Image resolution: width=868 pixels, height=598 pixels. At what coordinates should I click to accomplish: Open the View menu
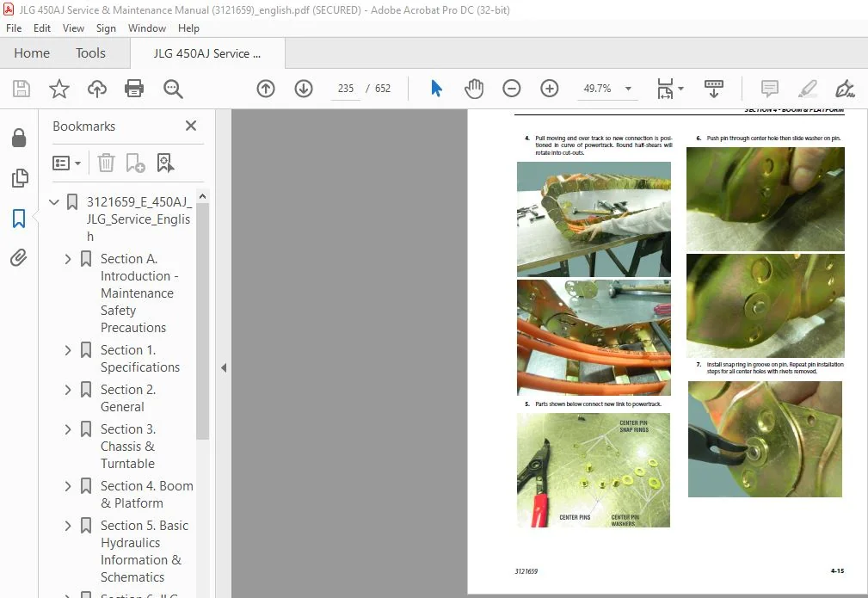[73, 28]
